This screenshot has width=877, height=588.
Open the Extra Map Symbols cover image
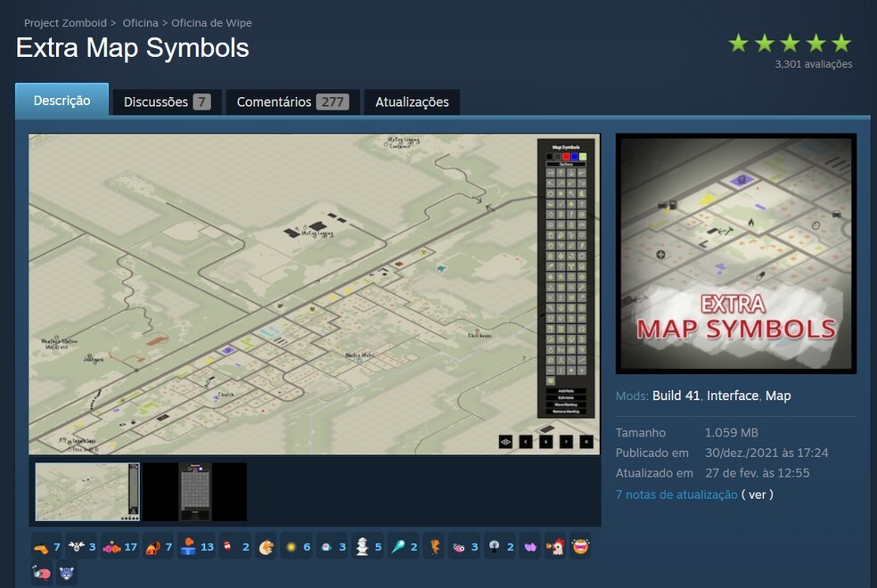point(736,254)
